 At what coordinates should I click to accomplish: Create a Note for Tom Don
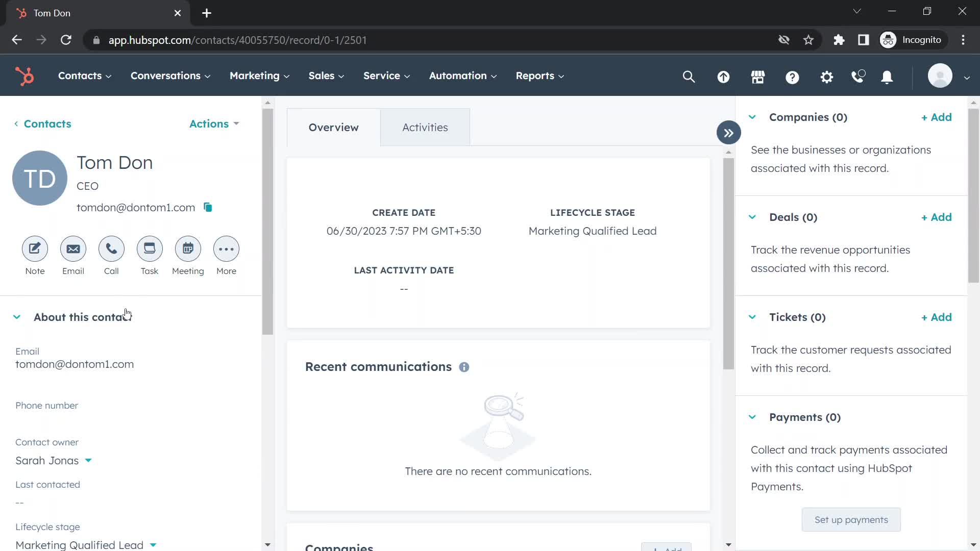(35, 249)
